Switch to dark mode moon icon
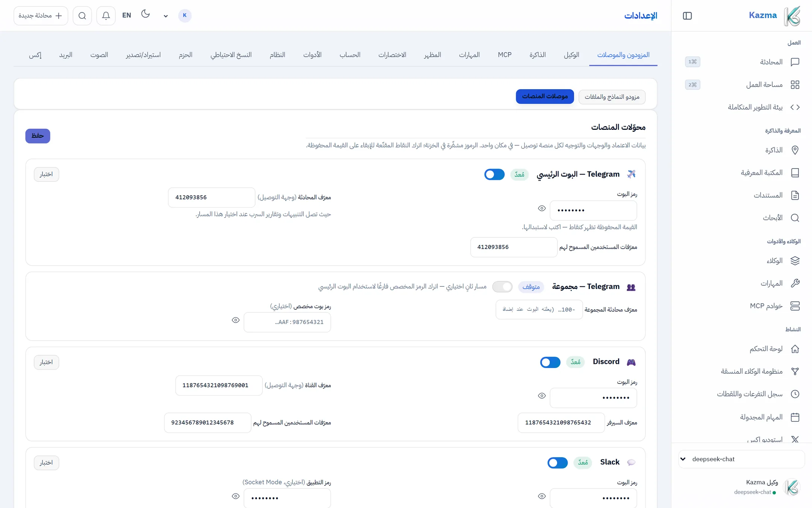Viewport: 812px width, 508px height. 145,14
